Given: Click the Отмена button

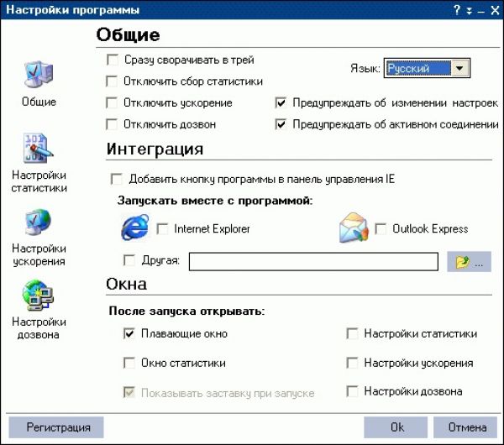Looking at the screenshot, I should pyautogui.click(x=465, y=427).
